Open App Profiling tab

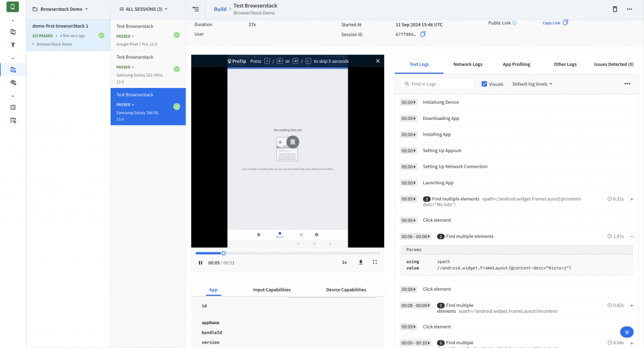pos(516,65)
